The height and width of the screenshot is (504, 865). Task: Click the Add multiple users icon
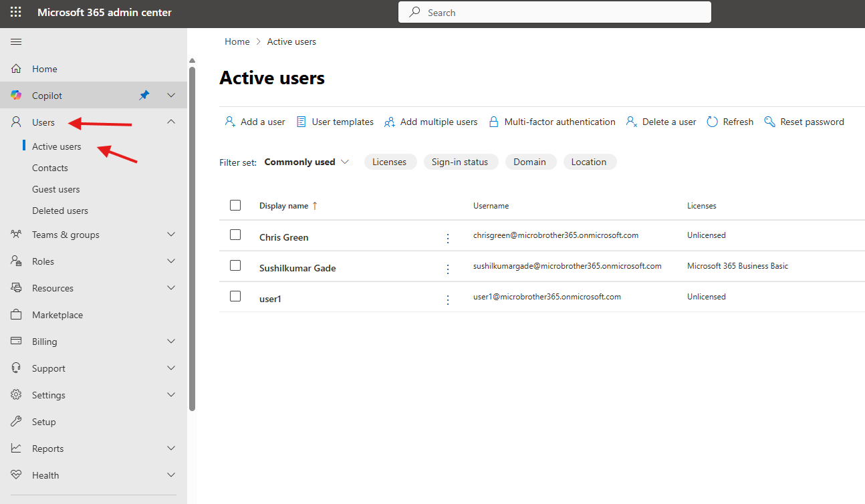pyautogui.click(x=389, y=122)
